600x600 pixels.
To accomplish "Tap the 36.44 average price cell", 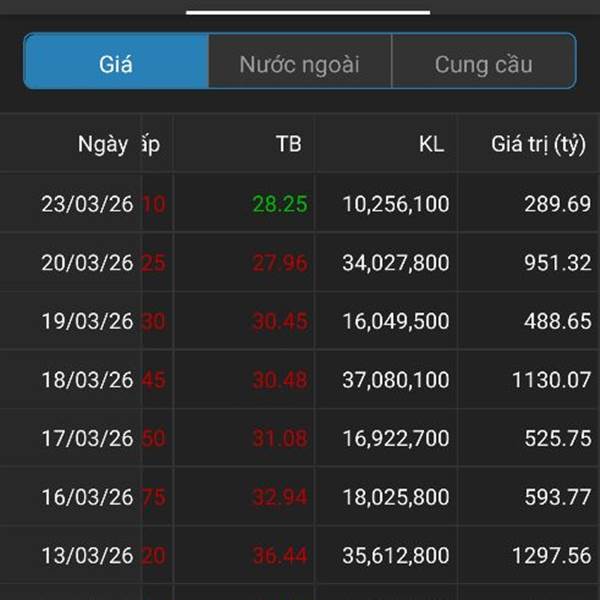I will (279, 555).
